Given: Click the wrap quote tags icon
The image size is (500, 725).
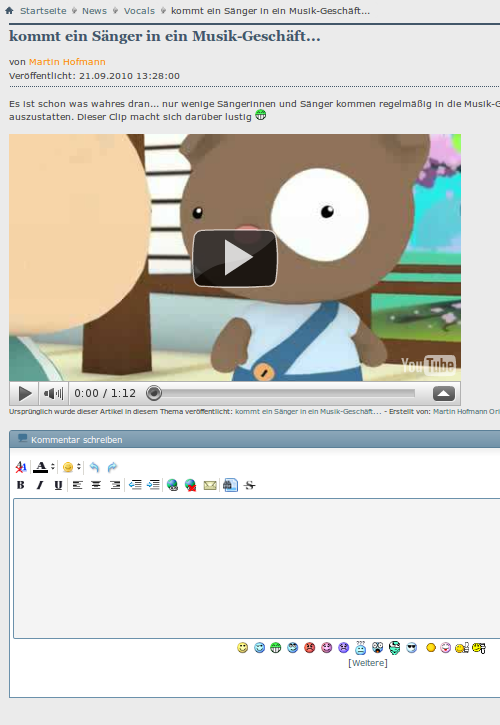Looking at the screenshot, I should tap(230, 485).
